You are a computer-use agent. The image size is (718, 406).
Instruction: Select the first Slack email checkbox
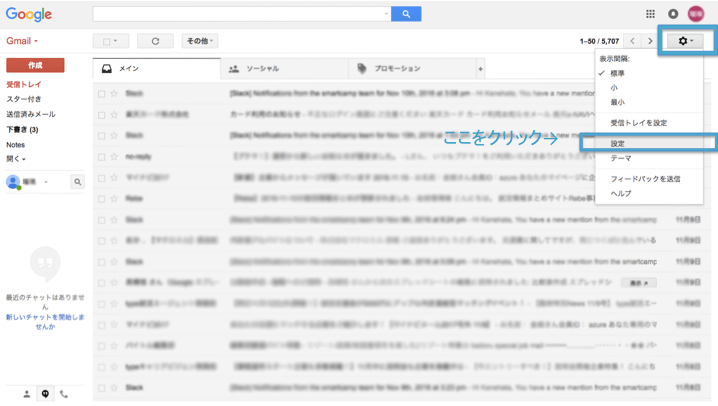pos(101,94)
